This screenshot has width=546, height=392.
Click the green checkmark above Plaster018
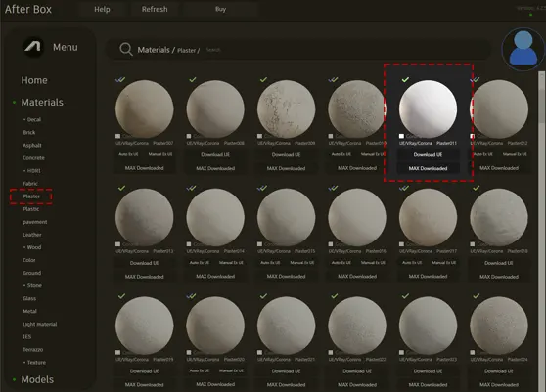pyautogui.click(x=477, y=188)
